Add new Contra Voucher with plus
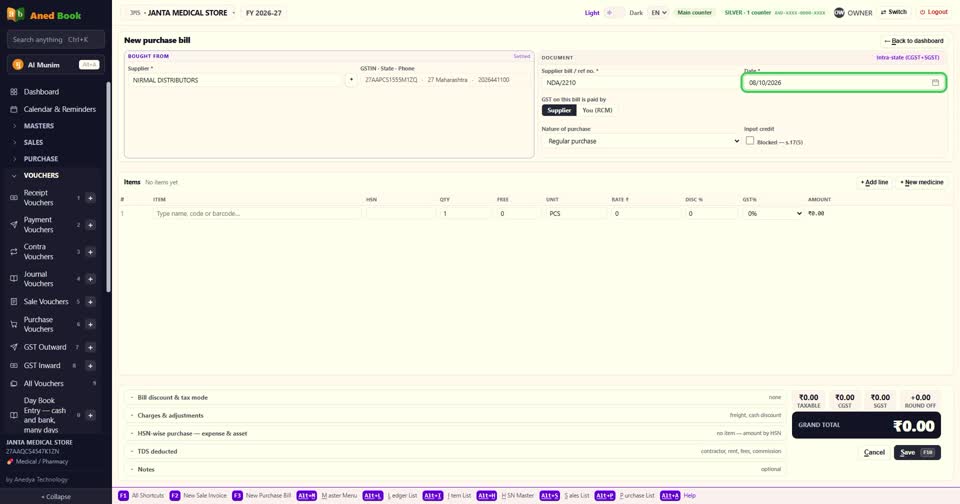This screenshot has width=960, height=504. tap(90, 252)
